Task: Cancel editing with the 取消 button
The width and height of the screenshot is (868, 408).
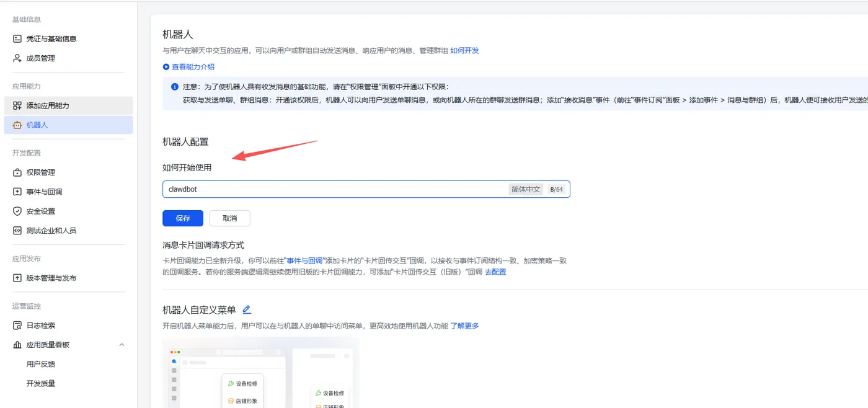Action: coord(231,218)
